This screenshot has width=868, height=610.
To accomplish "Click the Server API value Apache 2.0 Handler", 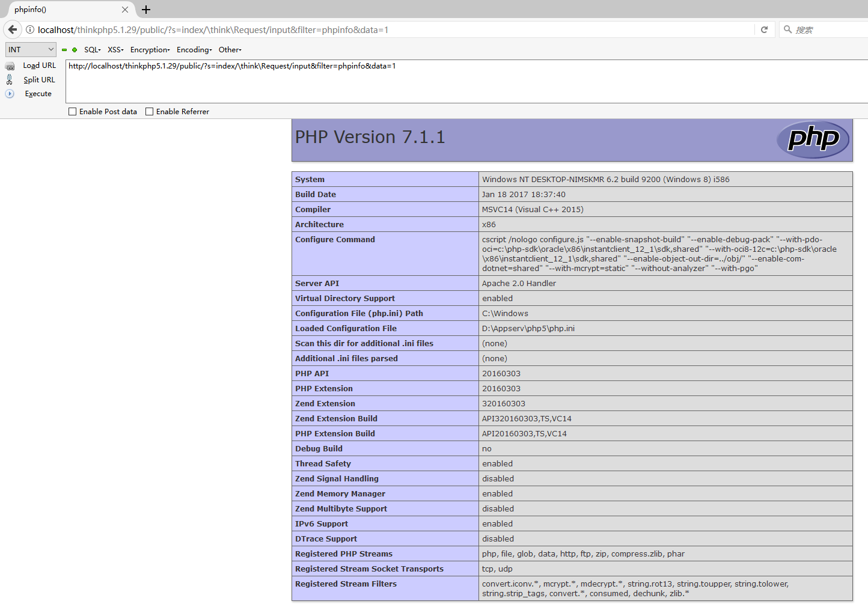I will [519, 283].
